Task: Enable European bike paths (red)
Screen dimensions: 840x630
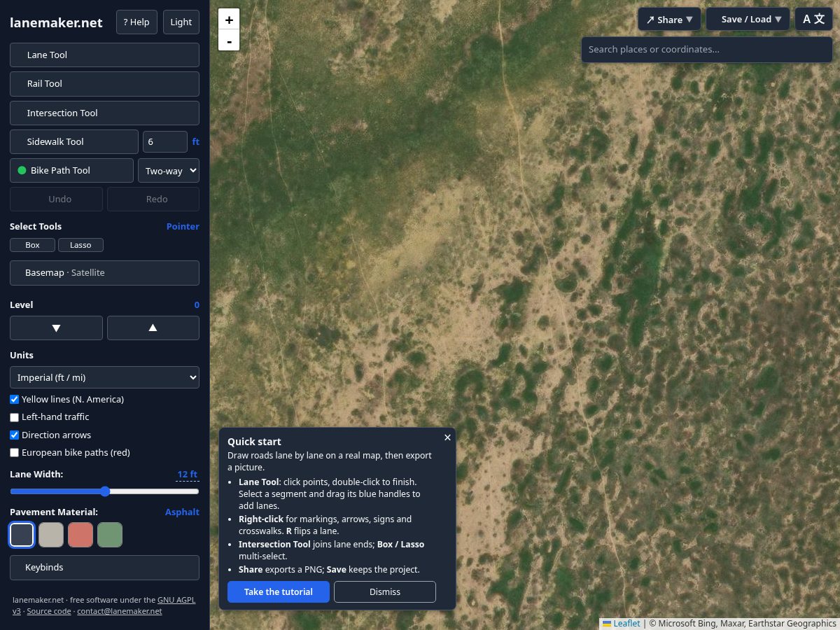Action: (14, 453)
